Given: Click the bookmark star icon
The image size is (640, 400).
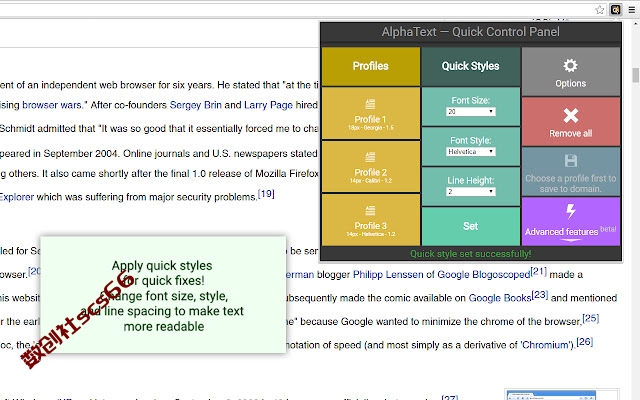Looking at the screenshot, I should 599,10.
